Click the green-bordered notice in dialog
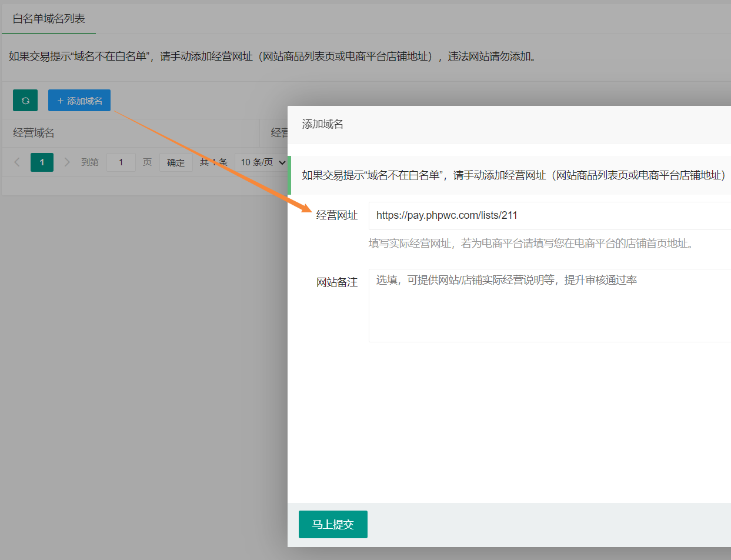 512,175
